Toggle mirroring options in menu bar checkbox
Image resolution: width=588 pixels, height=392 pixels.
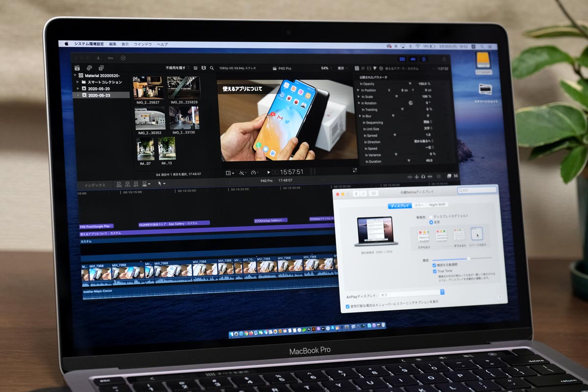(347, 306)
